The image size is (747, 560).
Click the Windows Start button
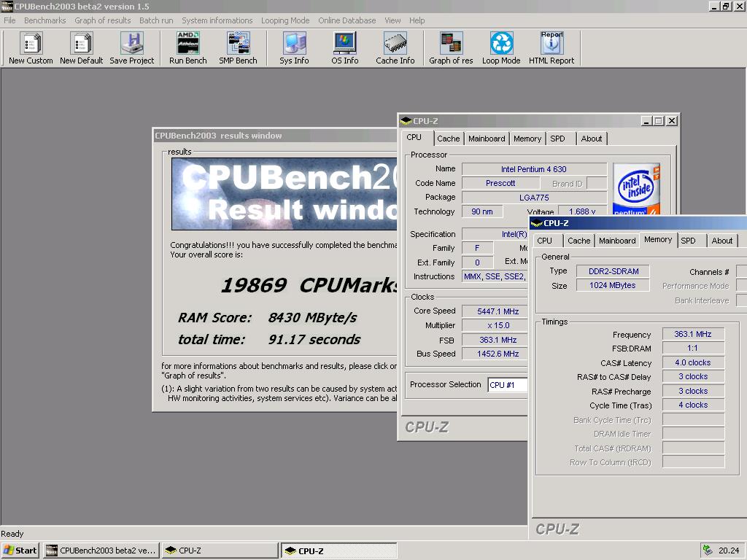[x=20, y=551]
